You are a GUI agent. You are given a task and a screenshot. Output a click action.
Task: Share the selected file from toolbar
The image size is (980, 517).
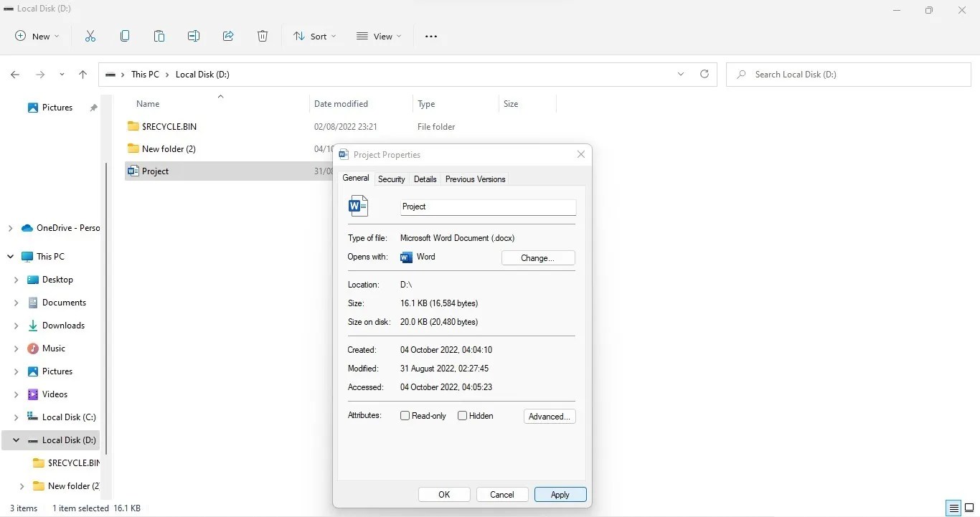point(228,36)
